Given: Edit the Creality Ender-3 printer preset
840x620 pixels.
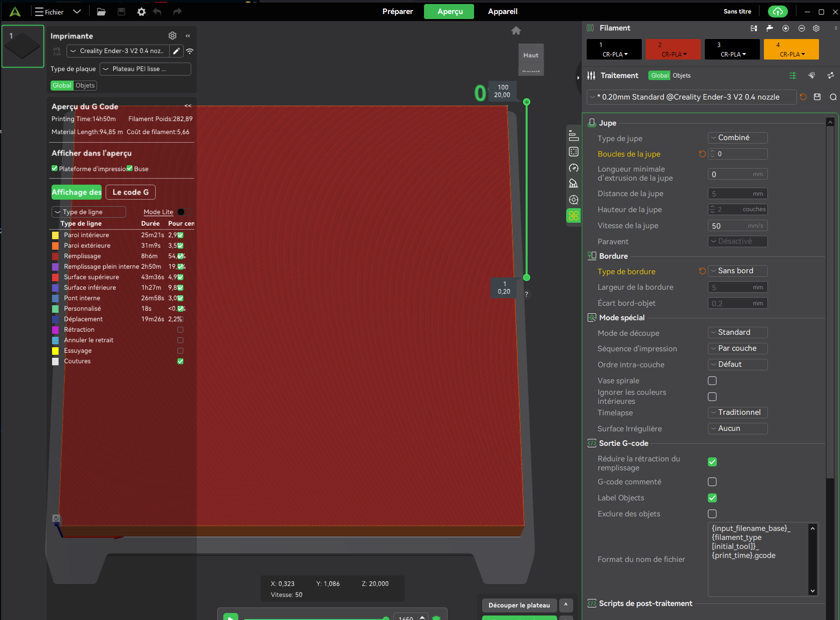Looking at the screenshot, I should click(x=176, y=51).
